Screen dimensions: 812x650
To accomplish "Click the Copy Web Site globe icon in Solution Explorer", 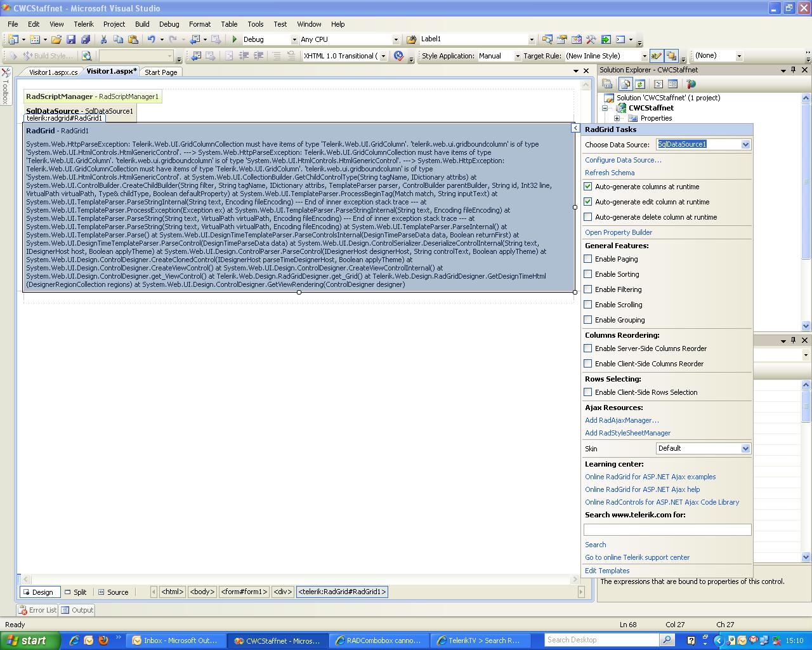I will point(691,84).
